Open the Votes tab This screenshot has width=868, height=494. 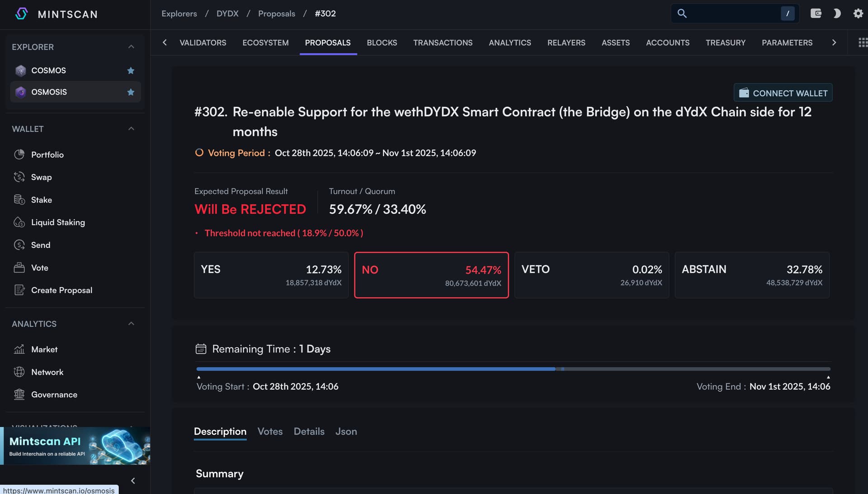(270, 432)
